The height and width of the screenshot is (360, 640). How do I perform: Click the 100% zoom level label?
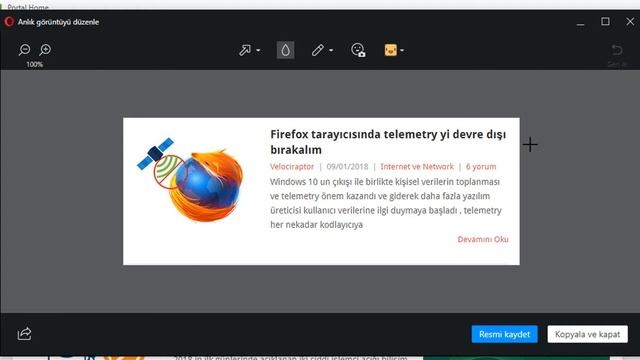pos(35,64)
